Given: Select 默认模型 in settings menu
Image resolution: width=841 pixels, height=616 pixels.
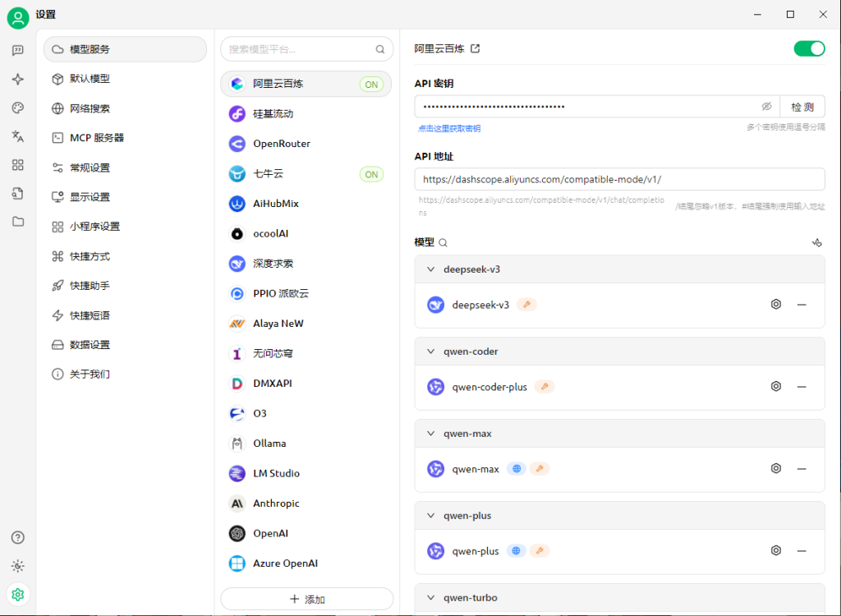Looking at the screenshot, I should 90,79.
